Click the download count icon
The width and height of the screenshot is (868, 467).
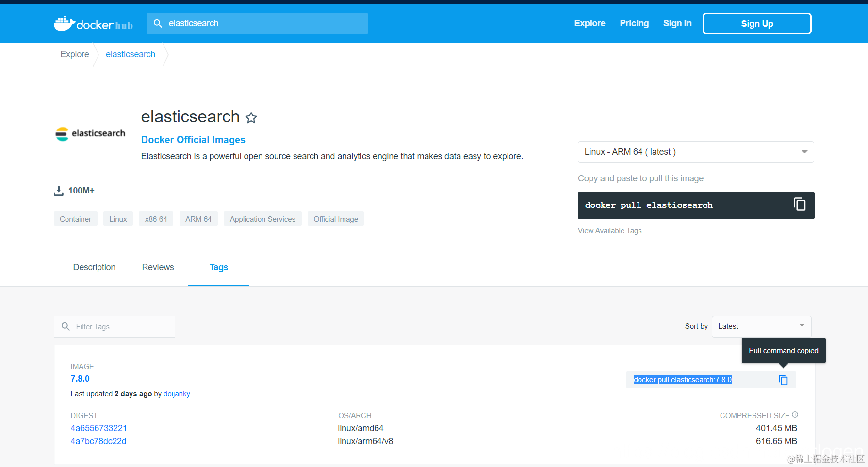pos(59,191)
